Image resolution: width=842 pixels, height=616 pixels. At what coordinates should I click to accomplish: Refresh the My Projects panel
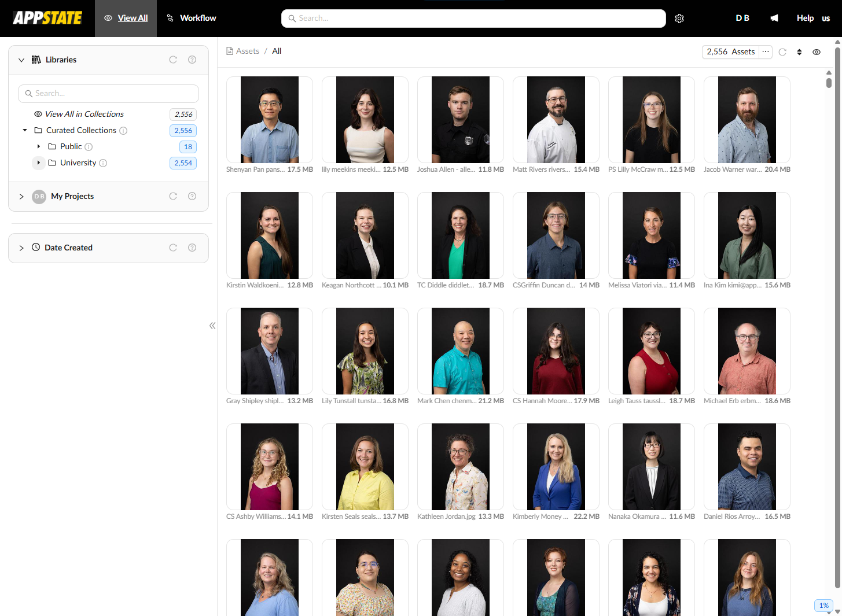pos(173,196)
